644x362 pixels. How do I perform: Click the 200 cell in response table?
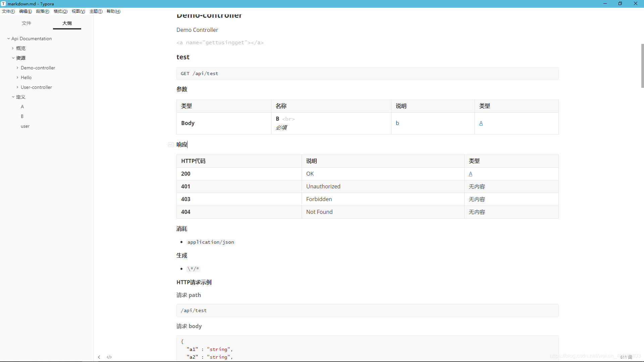click(239, 174)
